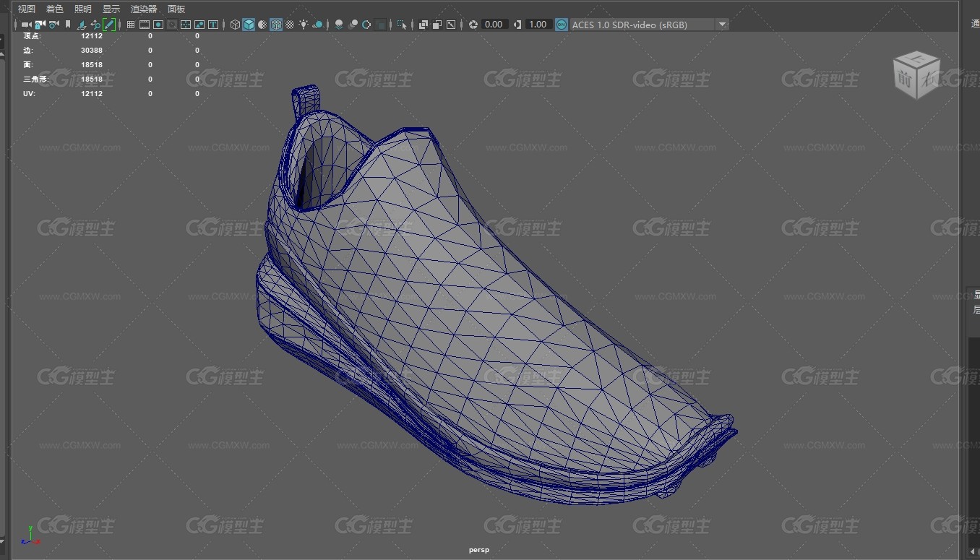Select the Smooth Shade All cube icon
This screenshot has height=560, width=980.
249,25
